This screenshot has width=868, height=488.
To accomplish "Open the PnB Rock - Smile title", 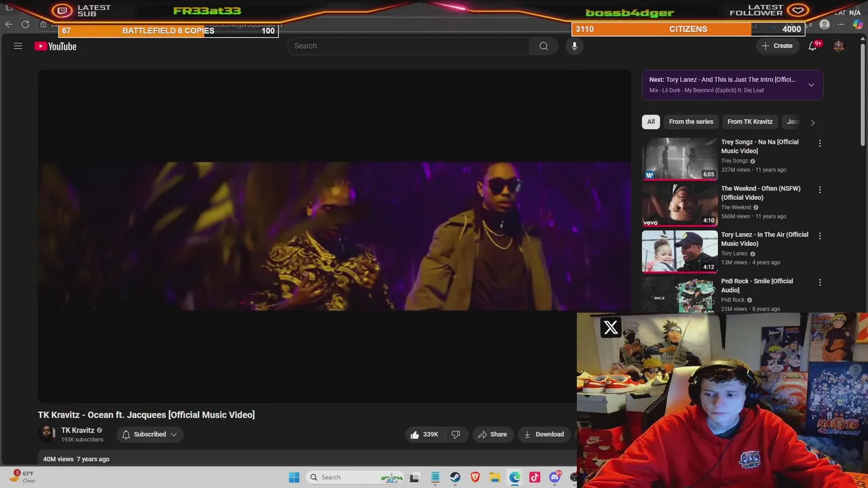I will [x=757, y=285].
